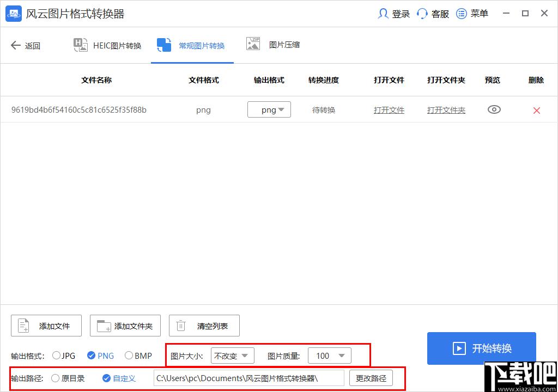
Task: Click the ZIP image compression icon
Action: point(253,44)
